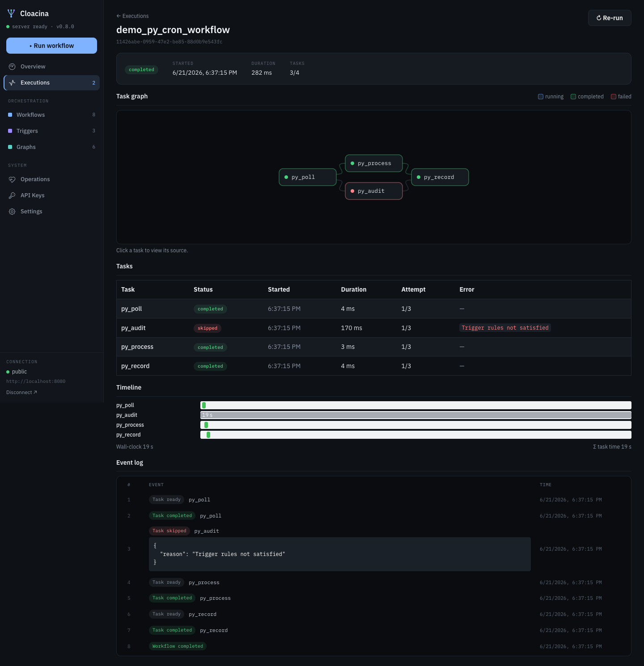Click the Status column header
This screenshot has height=666, width=644.
tap(203, 289)
